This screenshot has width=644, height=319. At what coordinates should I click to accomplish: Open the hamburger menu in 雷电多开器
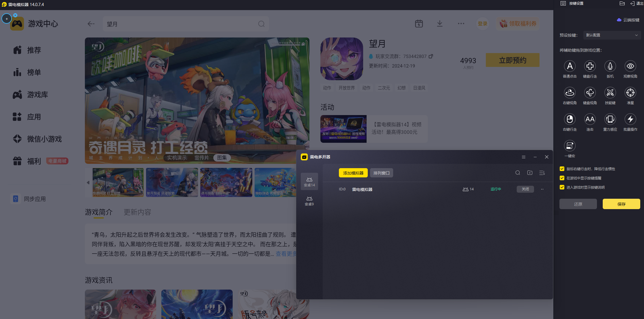point(523,157)
